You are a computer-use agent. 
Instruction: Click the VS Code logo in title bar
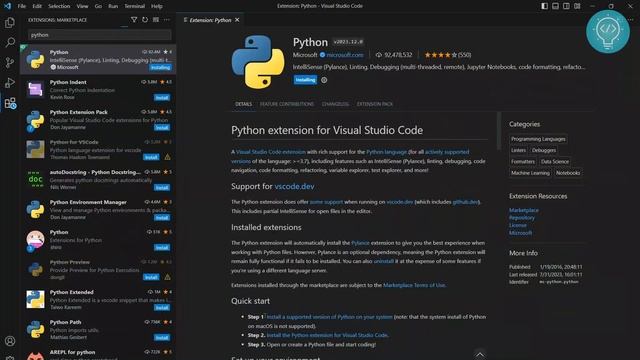click(x=7, y=6)
